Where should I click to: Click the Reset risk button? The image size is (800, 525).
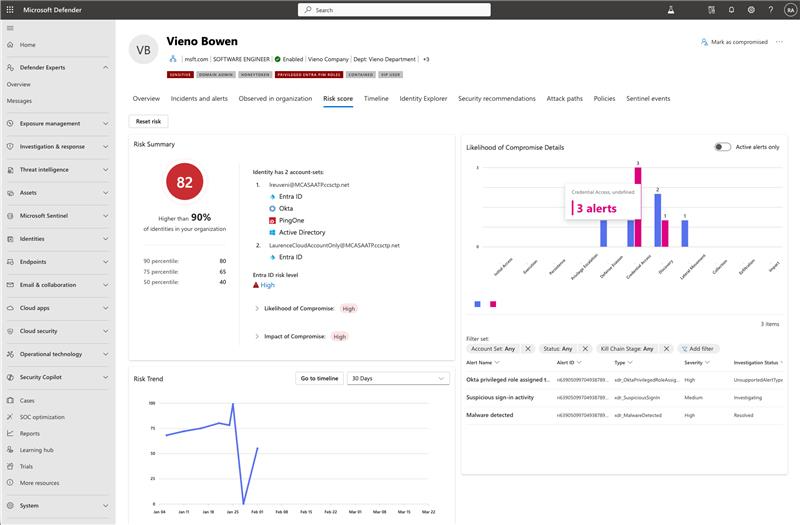point(148,121)
